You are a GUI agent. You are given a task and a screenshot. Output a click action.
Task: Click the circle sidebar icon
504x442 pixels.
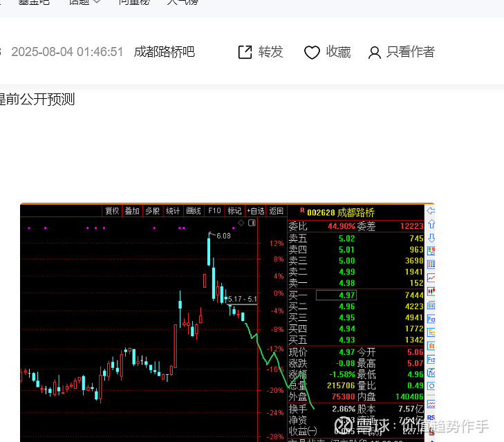coord(431,386)
